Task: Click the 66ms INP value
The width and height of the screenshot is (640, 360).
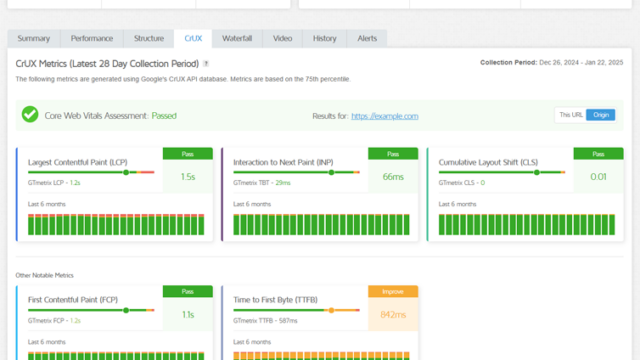Action: (393, 177)
